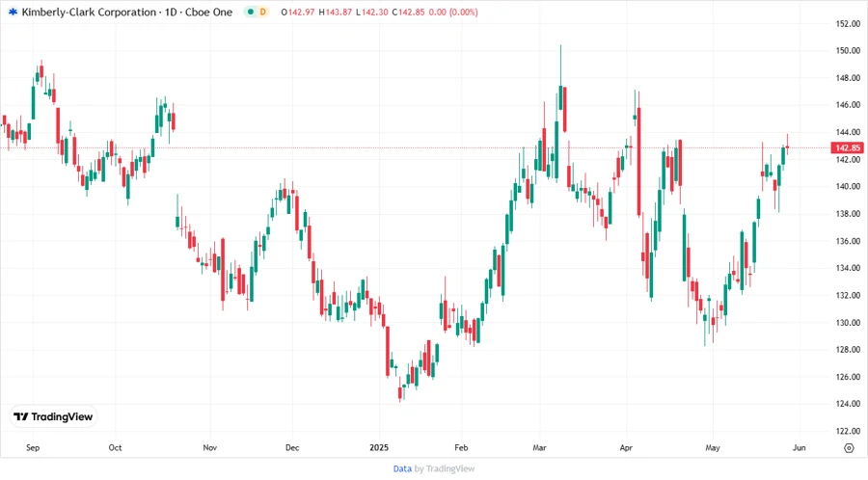This screenshot has height=480, width=868.
Task: Click the 122.00 price scale label
Action: [x=847, y=431]
